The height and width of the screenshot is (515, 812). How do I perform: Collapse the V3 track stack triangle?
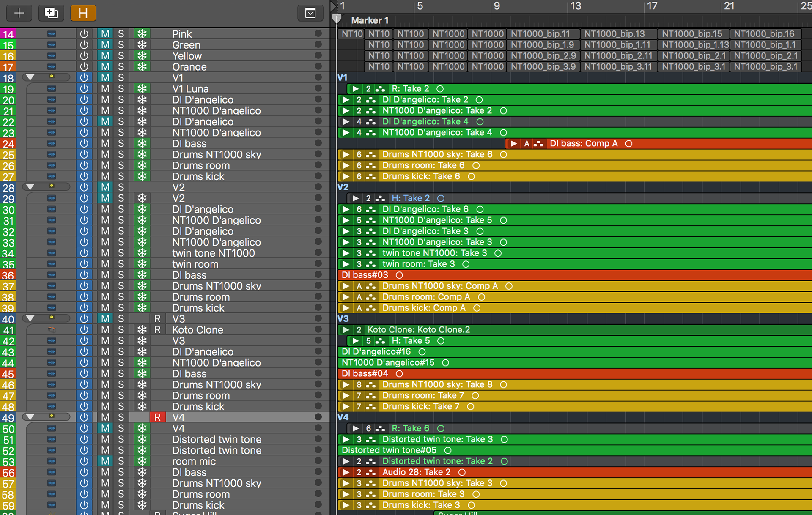30,318
